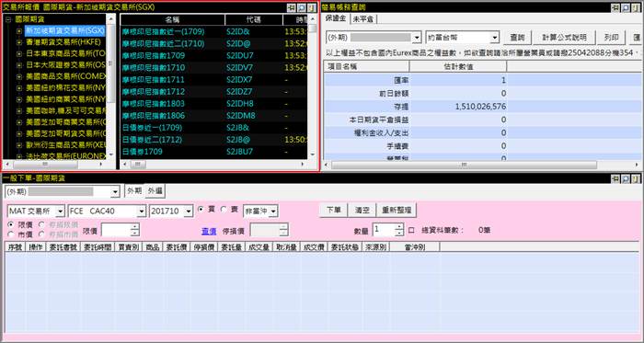
Task: Select 日本大阪證券交易所 in exchange tree
Action: tap(65, 64)
